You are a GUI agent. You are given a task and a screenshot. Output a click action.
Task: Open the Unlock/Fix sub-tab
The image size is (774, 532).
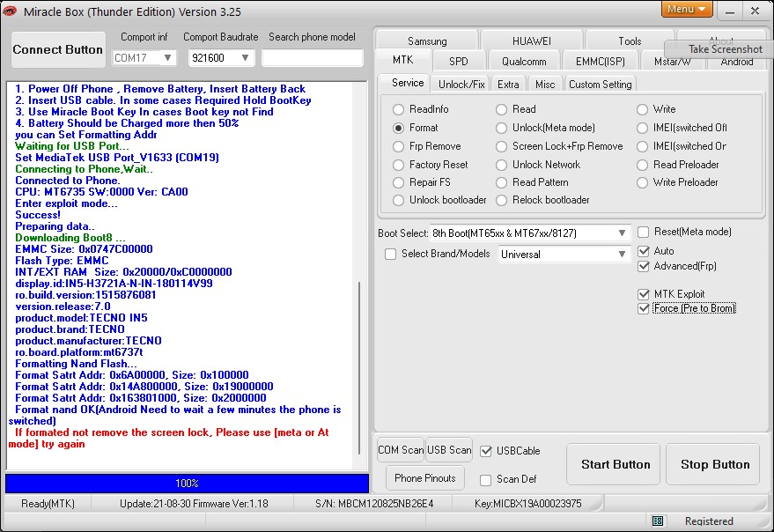click(461, 85)
